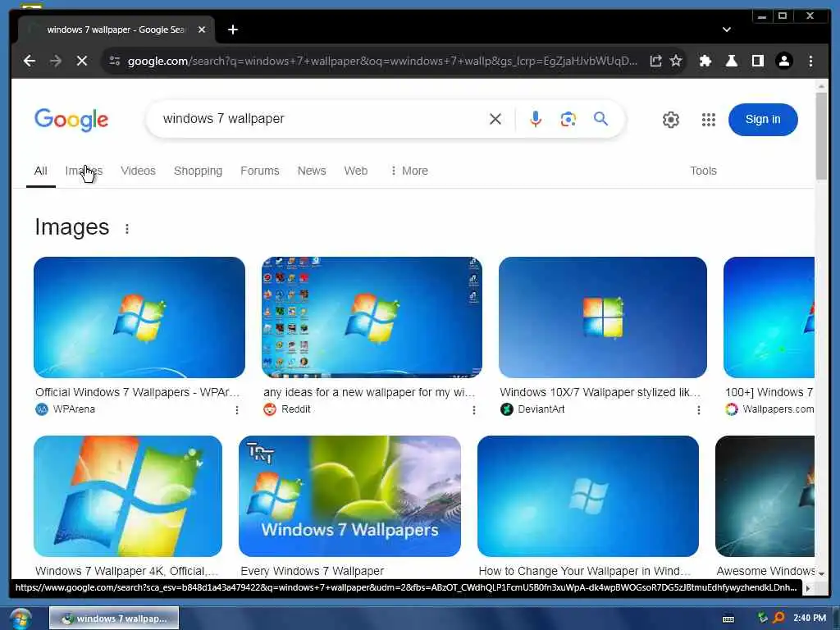Share this page icon
Image resolution: width=840 pixels, height=630 pixels.
655,61
